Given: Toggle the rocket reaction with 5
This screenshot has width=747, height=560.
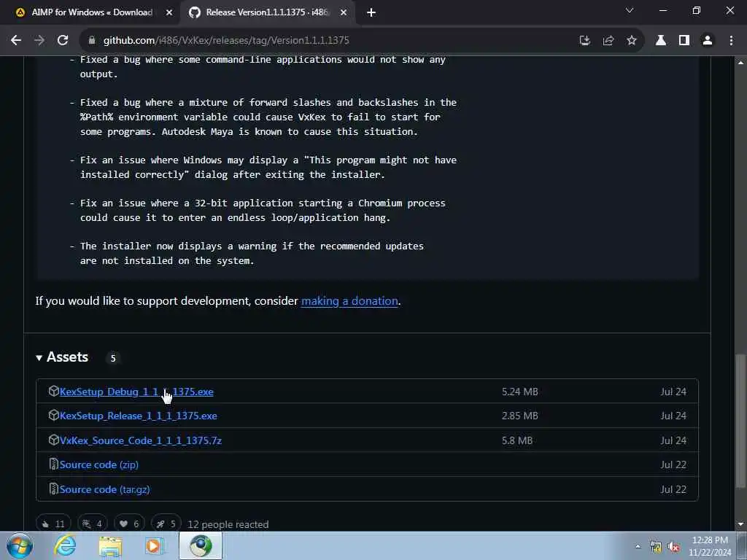Looking at the screenshot, I should tap(166, 524).
